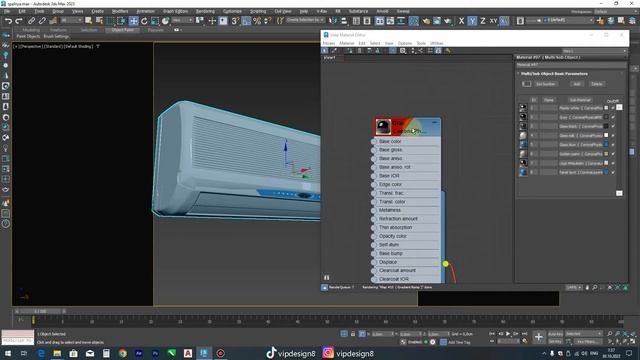Click the Key Filters button
640x360 pixels.
[x=588, y=342]
